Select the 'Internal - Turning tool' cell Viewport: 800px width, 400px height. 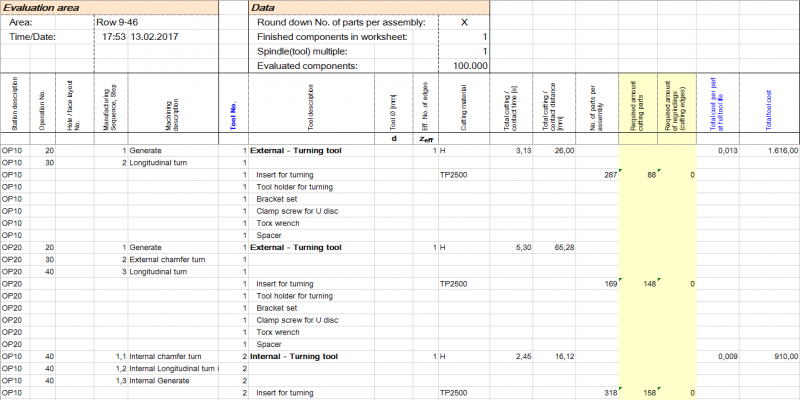click(294, 356)
